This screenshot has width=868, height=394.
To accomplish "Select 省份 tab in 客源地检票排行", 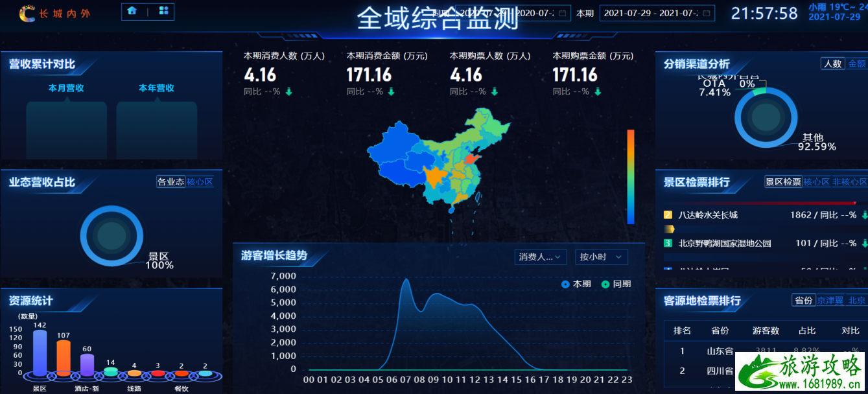I will tap(804, 300).
